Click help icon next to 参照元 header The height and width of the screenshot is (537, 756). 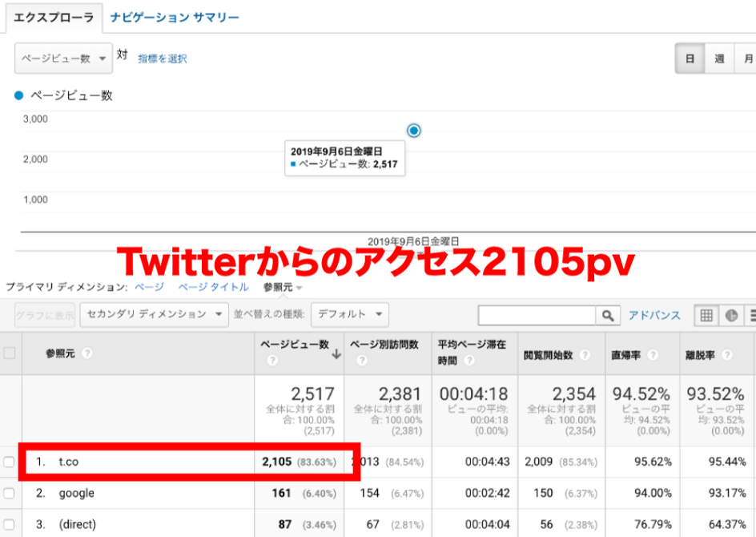click(x=86, y=353)
